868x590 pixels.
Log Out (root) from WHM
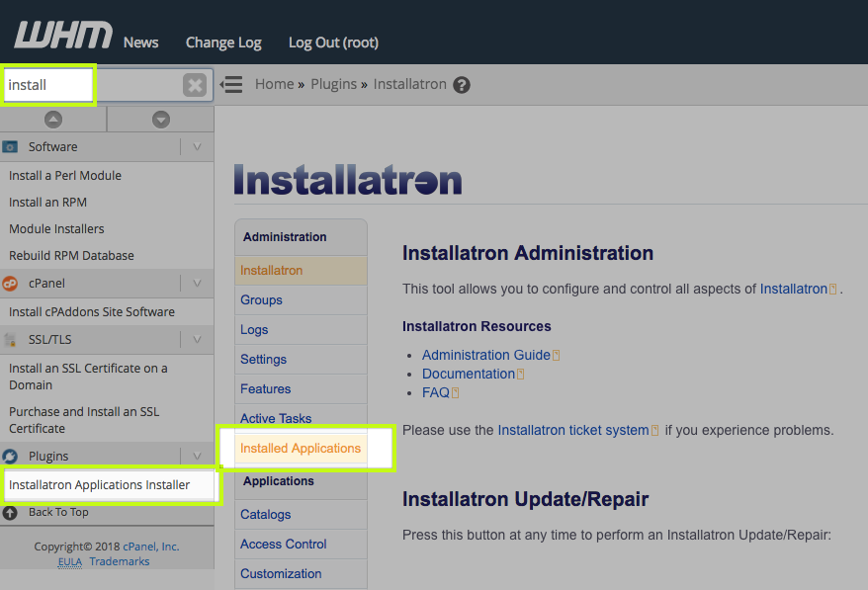coord(334,42)
